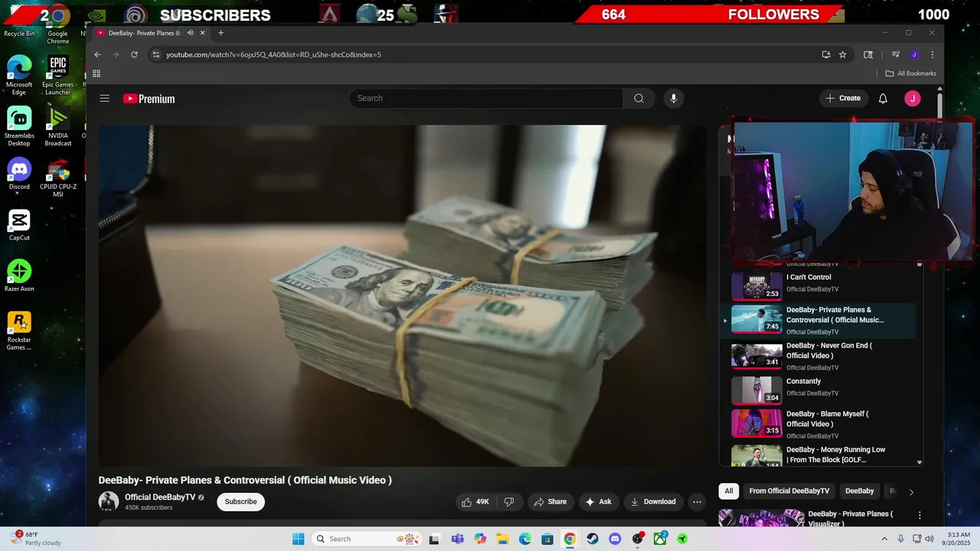Screen dimensions: 980x551
Task: Open Rockstar Games desktop shortcut
Action: click(x=19, y=331)
